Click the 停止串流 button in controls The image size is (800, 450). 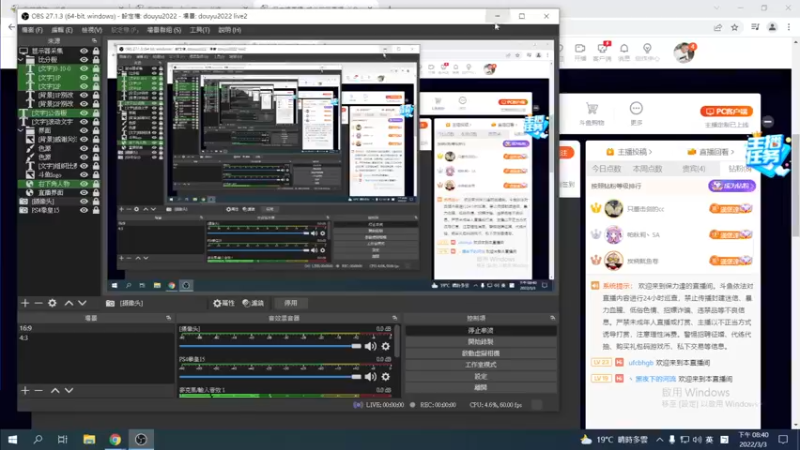[481, 331]
